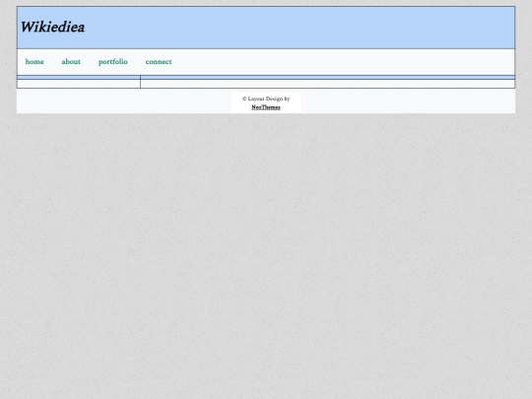Click the '© Layout Design by' footer text
532x399 pixels.
coord(266,99)
